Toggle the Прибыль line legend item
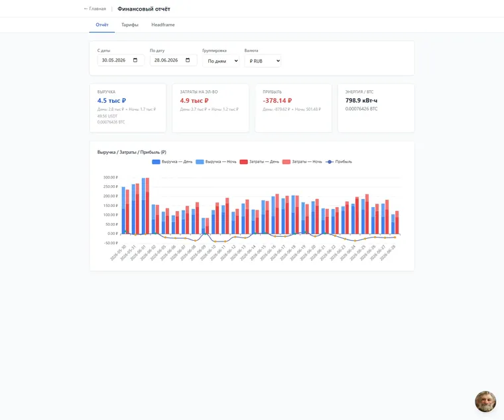The height and width of the screenshot is (420, 504). [339, 162]
